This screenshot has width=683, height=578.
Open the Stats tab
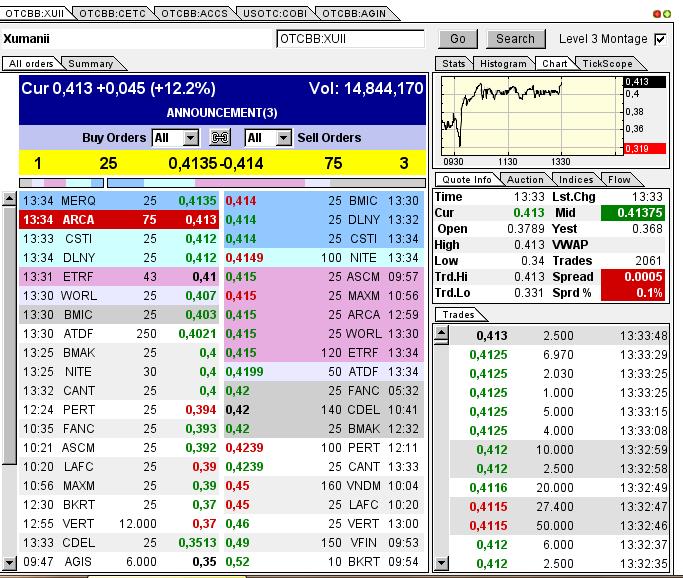tap(453, 64)
